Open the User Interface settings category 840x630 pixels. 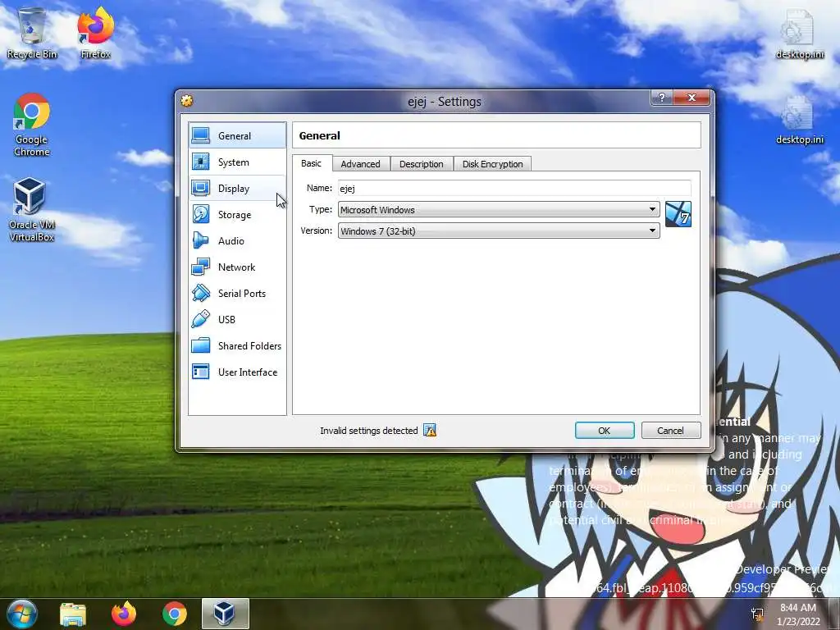(237, 372)
